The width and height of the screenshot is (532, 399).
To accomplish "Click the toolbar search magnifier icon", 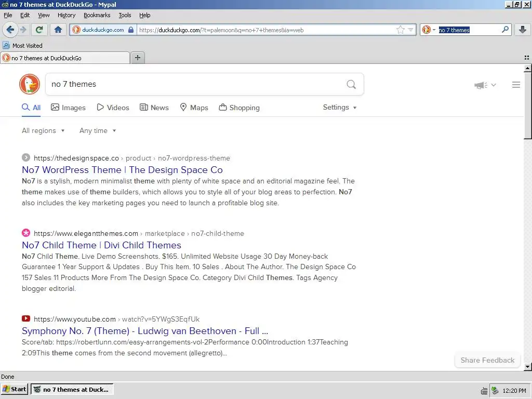I will click(505, 30).
